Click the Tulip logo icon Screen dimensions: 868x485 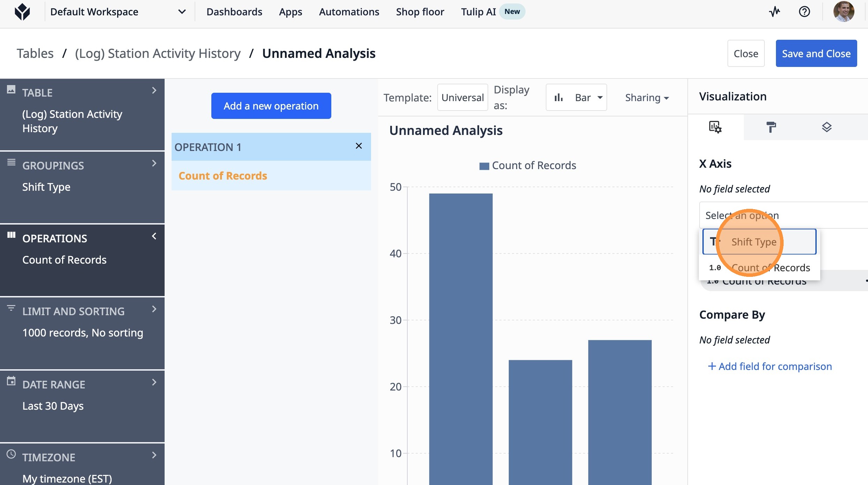[x=22, y=12]
